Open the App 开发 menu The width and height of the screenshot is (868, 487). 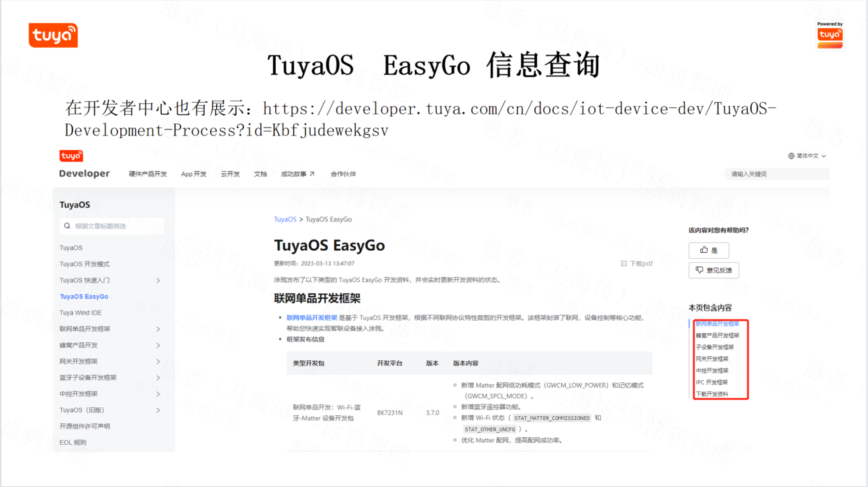(194, 174)
